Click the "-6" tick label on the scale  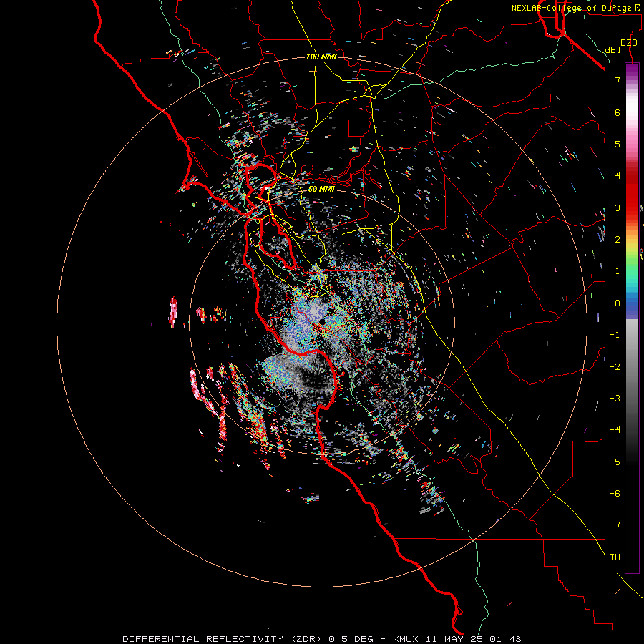click(615, 494)
